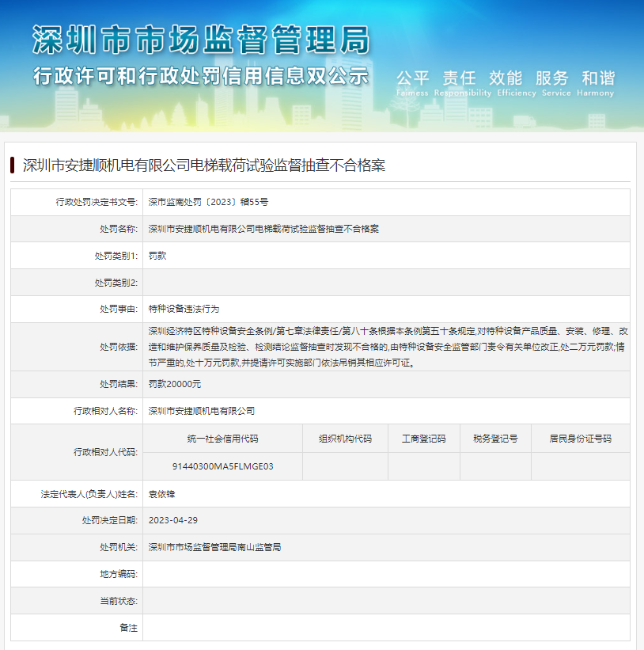Click the red bullet icon before the case title

pos(12,165)
